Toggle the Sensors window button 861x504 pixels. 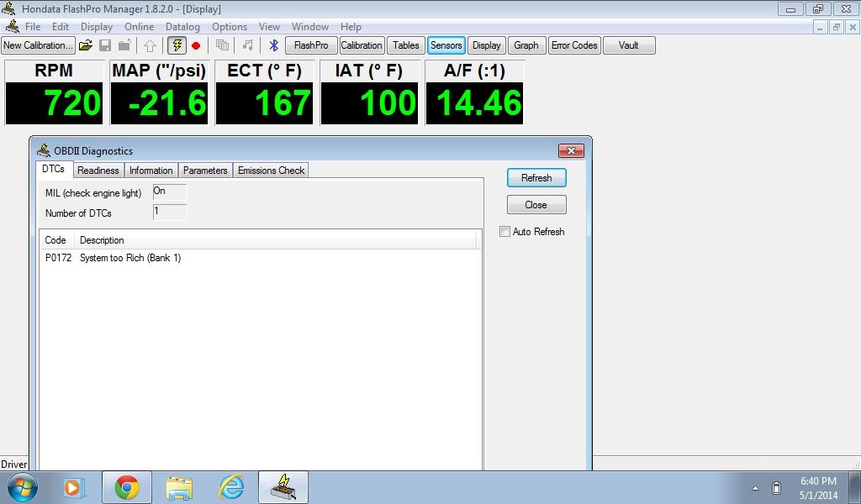click(446, 45)
